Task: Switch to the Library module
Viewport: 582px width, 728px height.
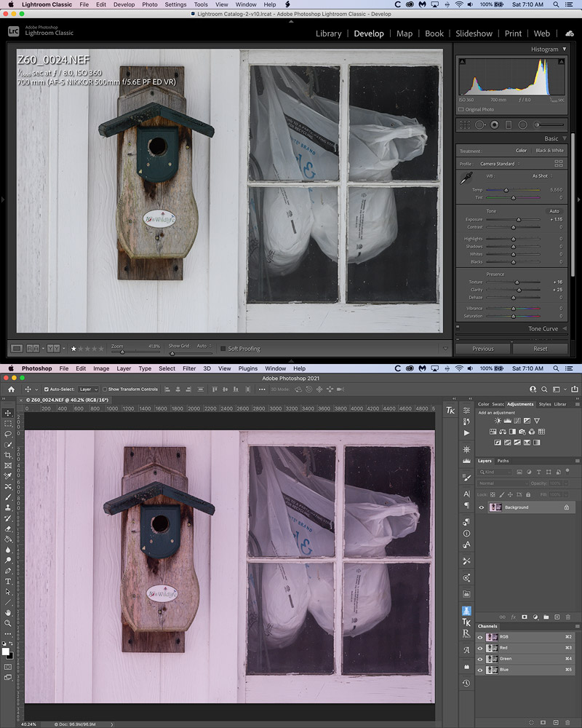Action: point(328,33)
